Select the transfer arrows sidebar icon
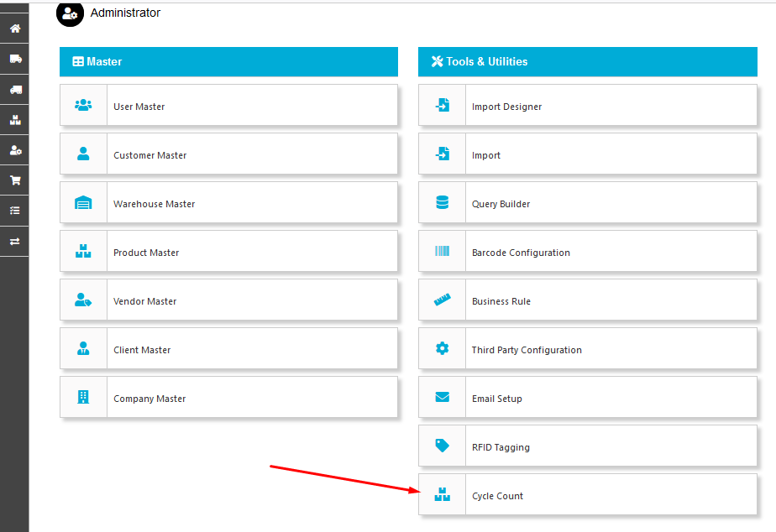 pyautogui.click(x=14, y=242)
